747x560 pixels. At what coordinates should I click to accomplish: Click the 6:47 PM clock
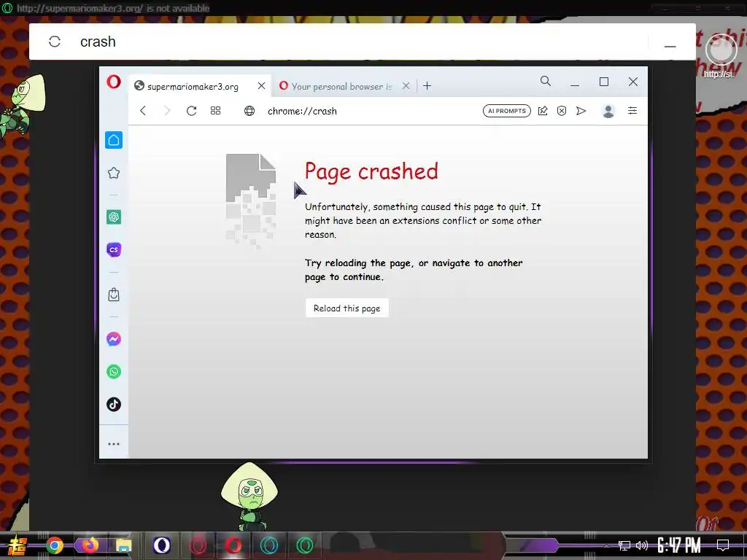tap(679, 545)
